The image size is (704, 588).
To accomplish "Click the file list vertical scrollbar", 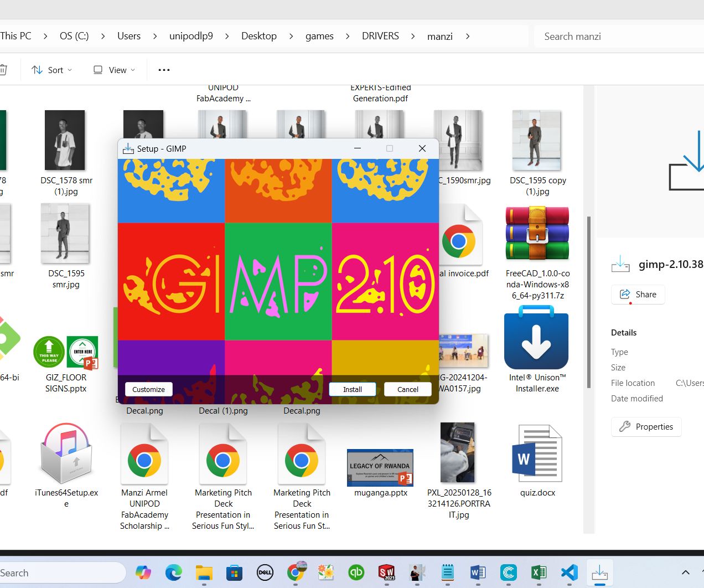I will point(589,302).
